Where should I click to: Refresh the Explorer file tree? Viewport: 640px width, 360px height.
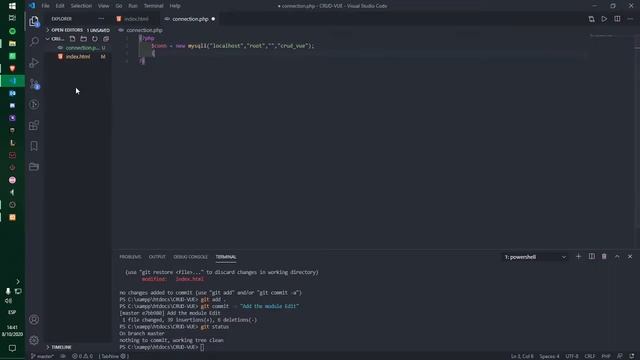[95, 39]
